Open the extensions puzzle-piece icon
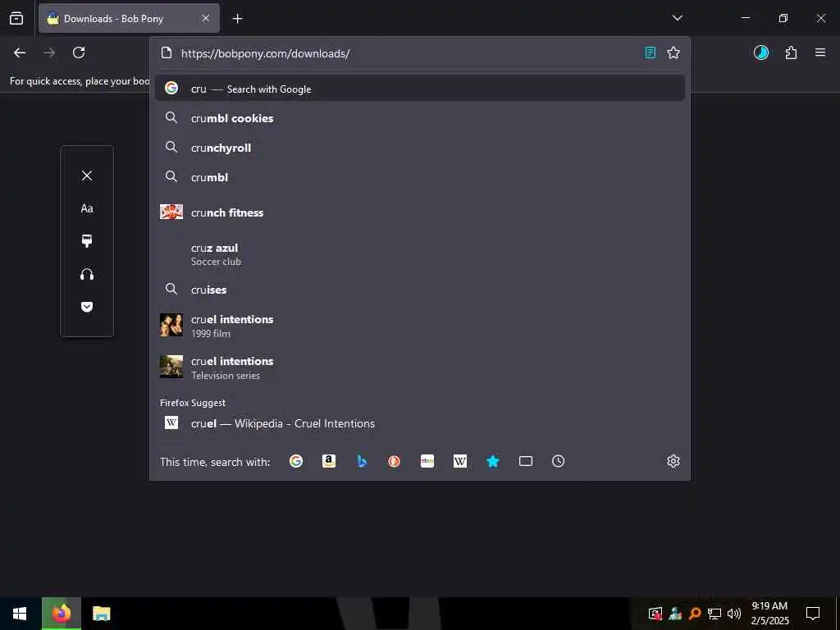Screen dimensions: 840x630 click(x=791, y=52)
